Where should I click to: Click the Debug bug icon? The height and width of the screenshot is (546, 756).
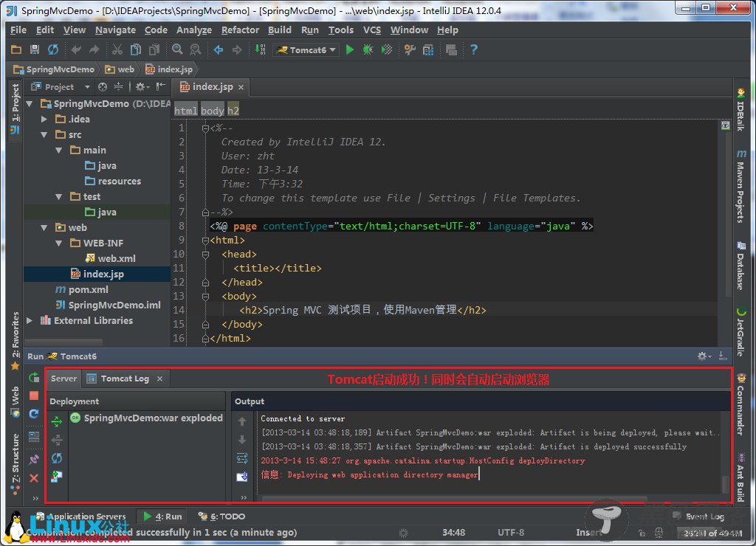(368, 49)
